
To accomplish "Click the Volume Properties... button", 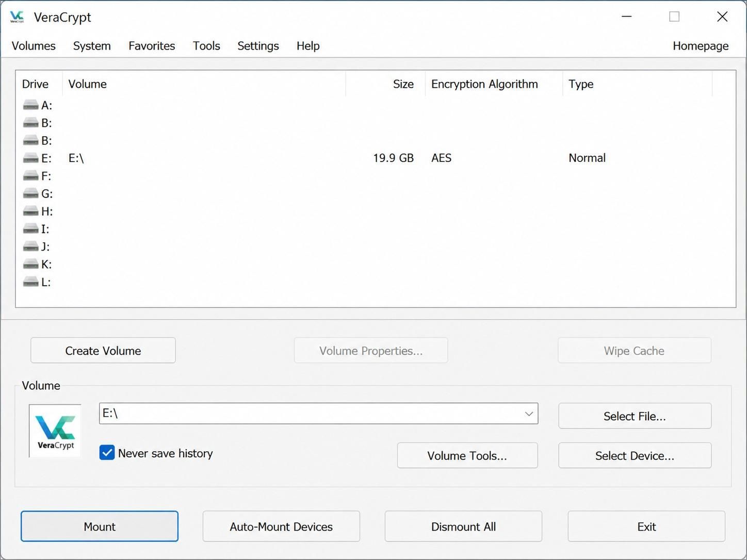I will 371,351.
